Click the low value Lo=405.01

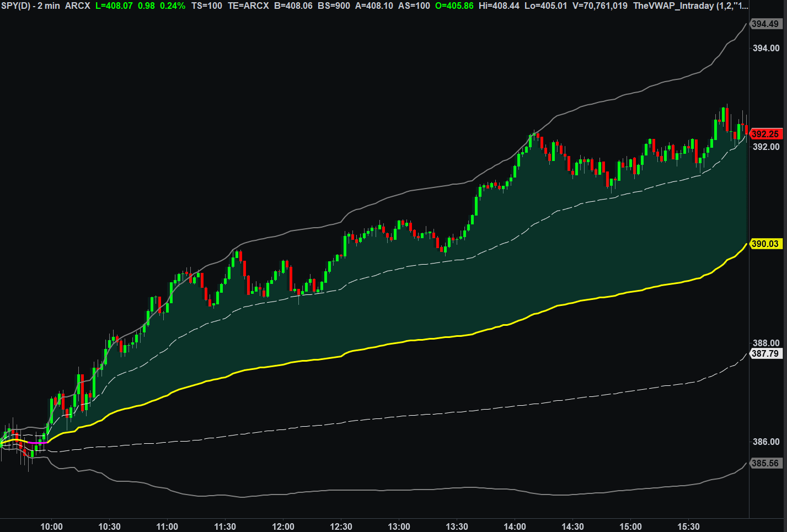[x=545, y=6]
